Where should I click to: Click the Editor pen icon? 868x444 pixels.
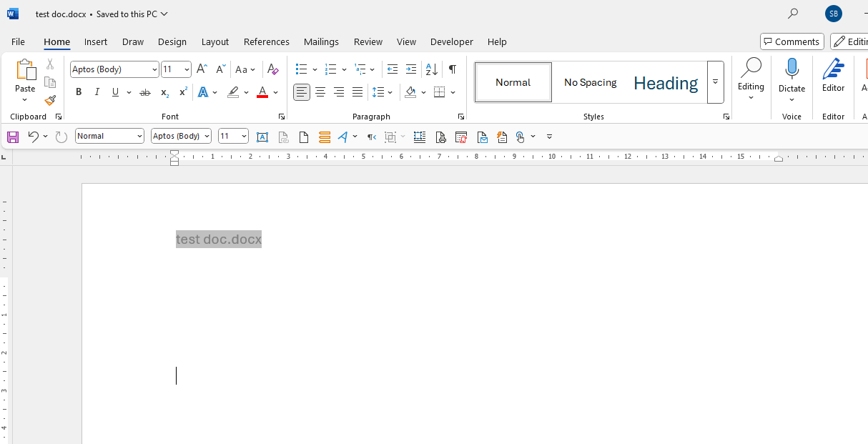point(833,69)
